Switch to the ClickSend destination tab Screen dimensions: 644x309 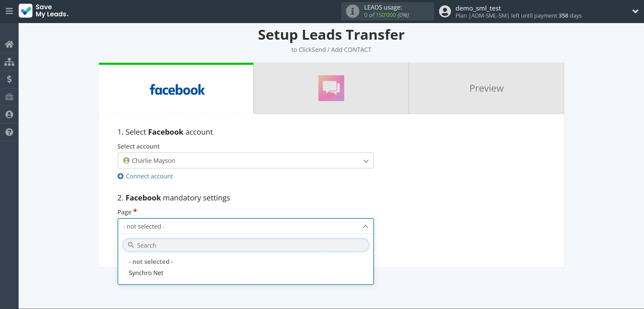331,88
